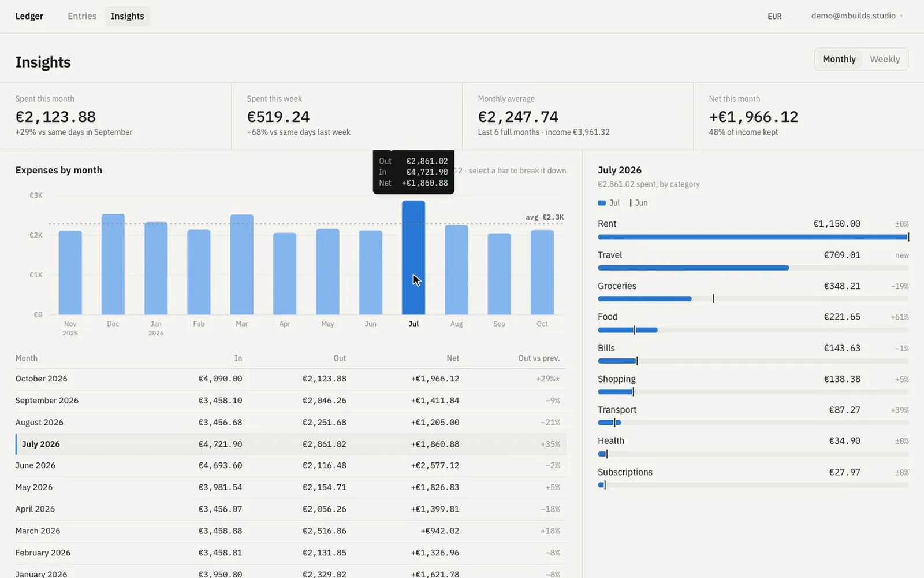Click the Shopping amount €138.38
924x578 pixels.
point(842,379)
